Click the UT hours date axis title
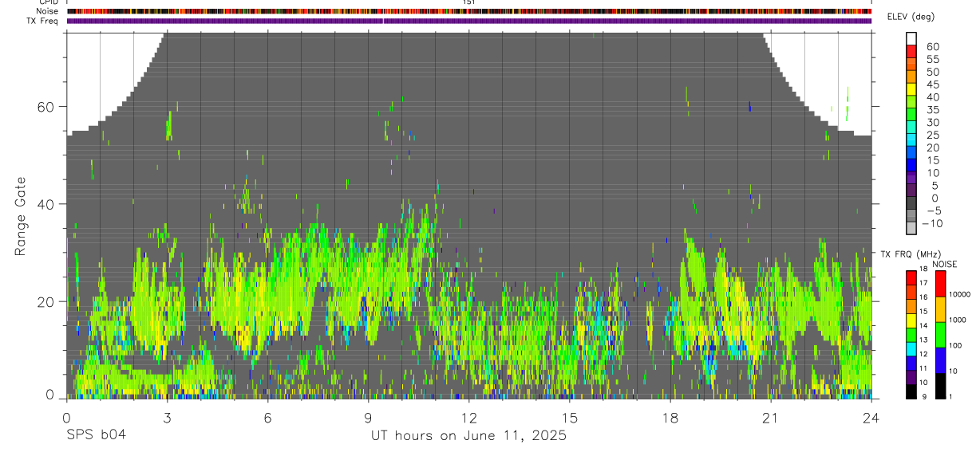Screen dimensions: 980x452 [468, 435]
